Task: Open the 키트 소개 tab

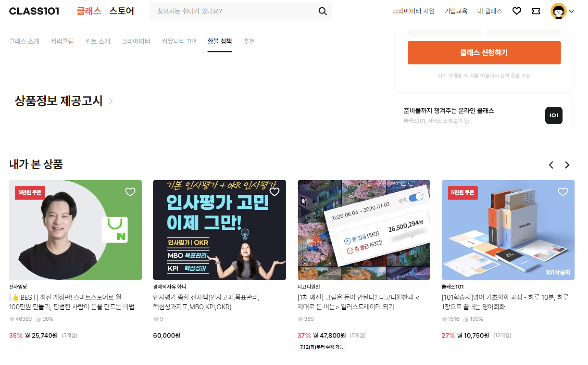Action: click(x=97, y=41)
